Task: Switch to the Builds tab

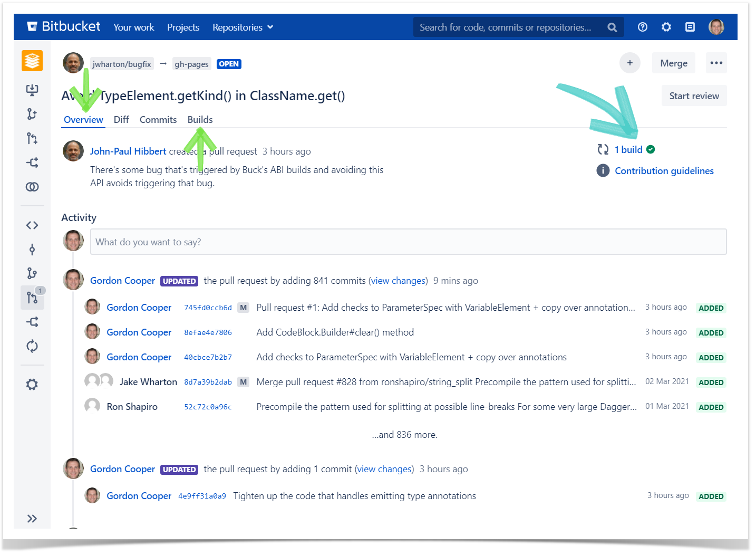Action: [x=200, y=120]
